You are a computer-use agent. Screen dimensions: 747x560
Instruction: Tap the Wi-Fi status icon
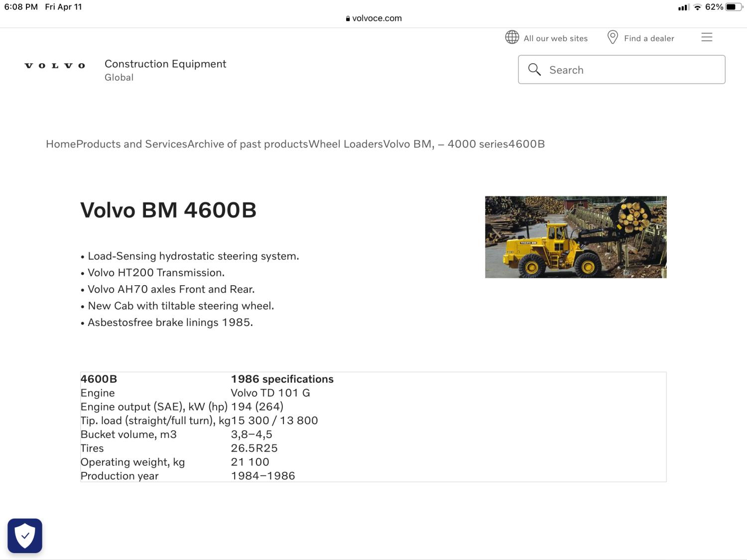697,7
